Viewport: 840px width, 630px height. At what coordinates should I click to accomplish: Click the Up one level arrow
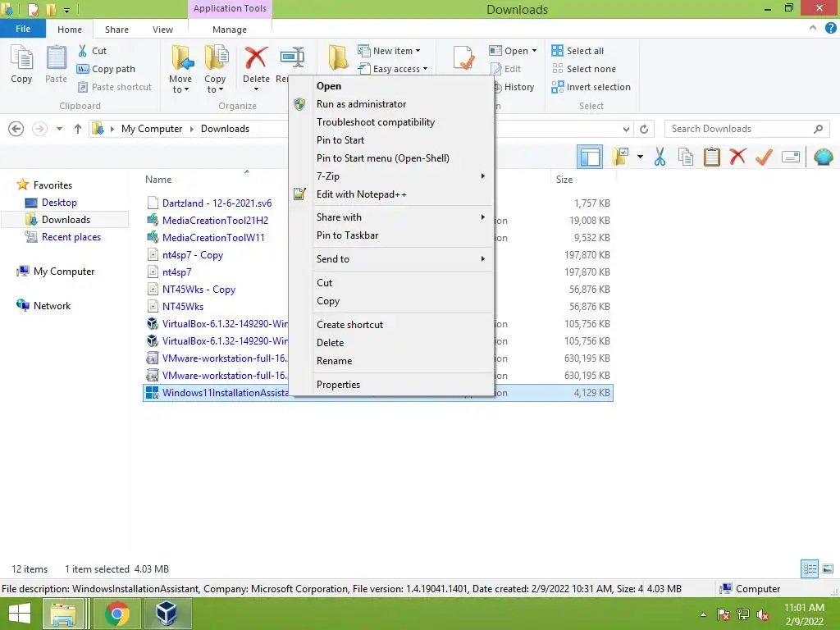78,129
